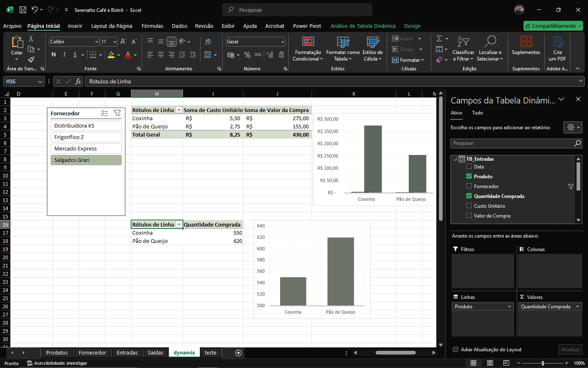Check the Custo Unitário field checkbox

coord(469,206)
